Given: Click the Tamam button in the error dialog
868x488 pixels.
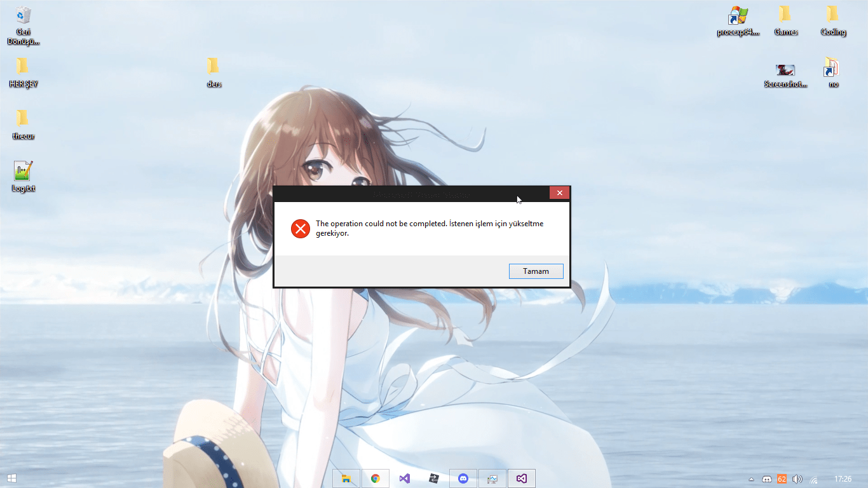Looking at the screenshot, I should [536, 271].
